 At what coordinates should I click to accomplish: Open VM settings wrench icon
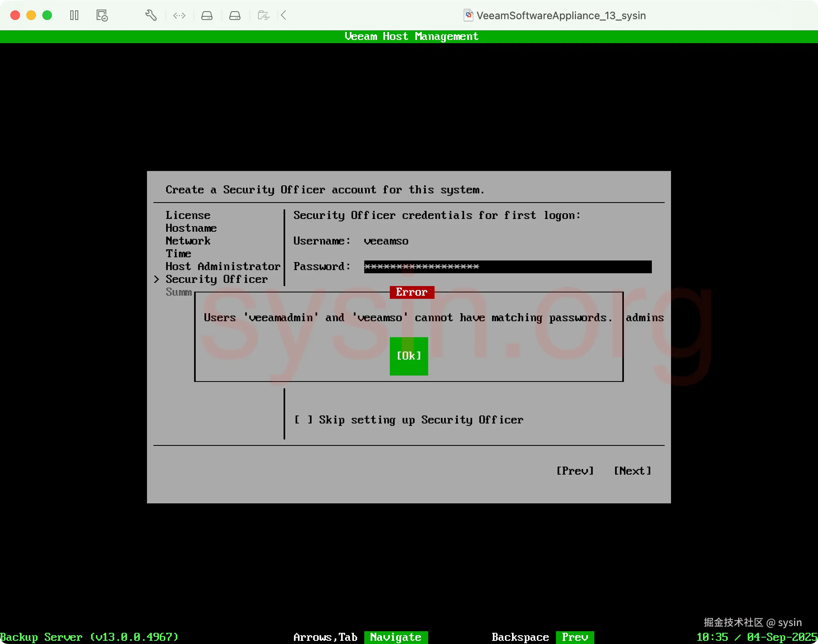coord(151,16)
